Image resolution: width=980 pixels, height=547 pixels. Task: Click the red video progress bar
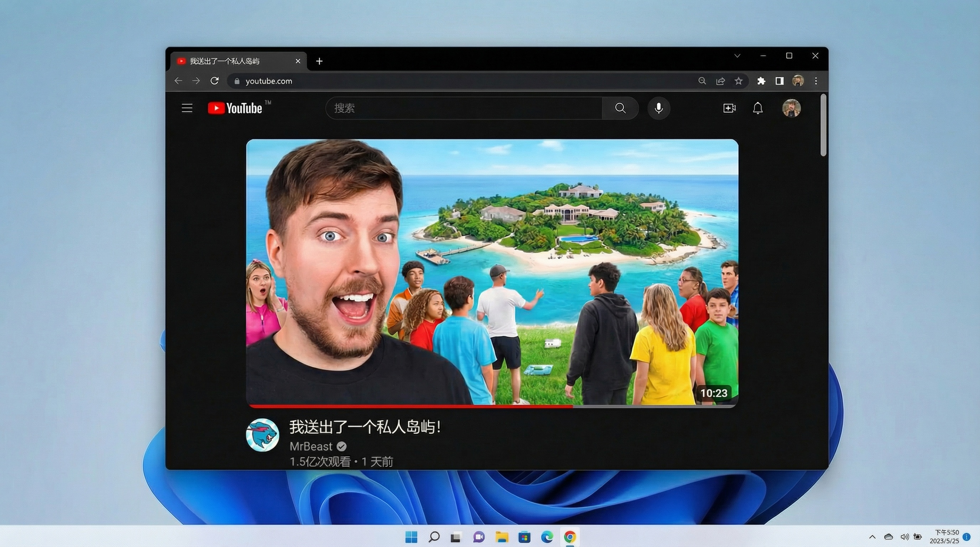pyautogui.click(x=411, y=406)
